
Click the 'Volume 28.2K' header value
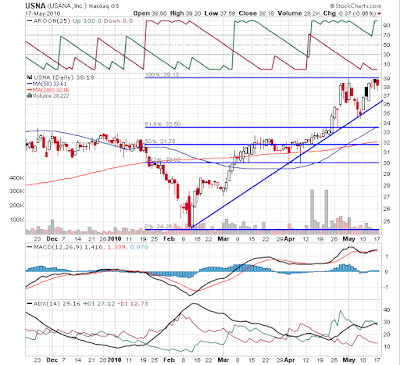tap(299, 13)
